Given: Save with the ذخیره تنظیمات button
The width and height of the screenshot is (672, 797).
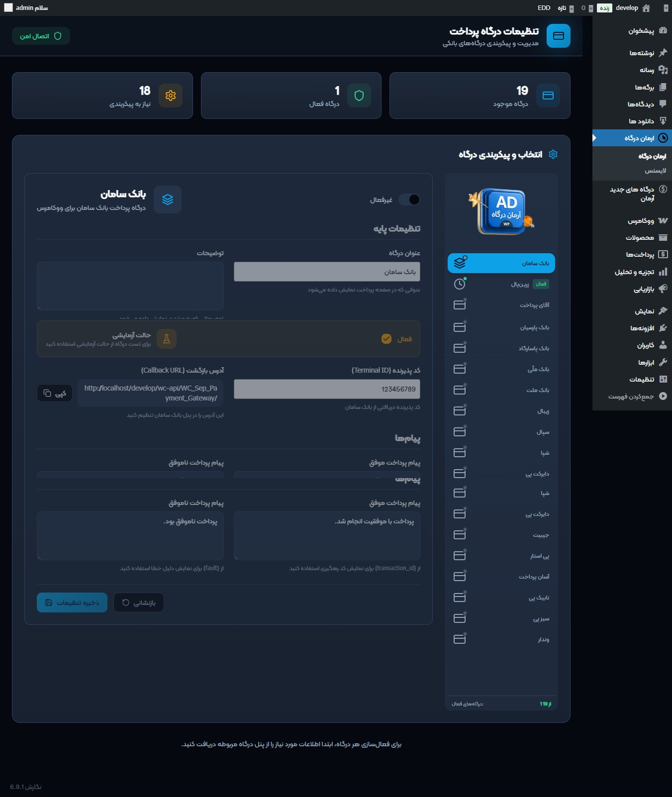Looking at the screenshot, I should pyautogui.click(x=72, y=602).
